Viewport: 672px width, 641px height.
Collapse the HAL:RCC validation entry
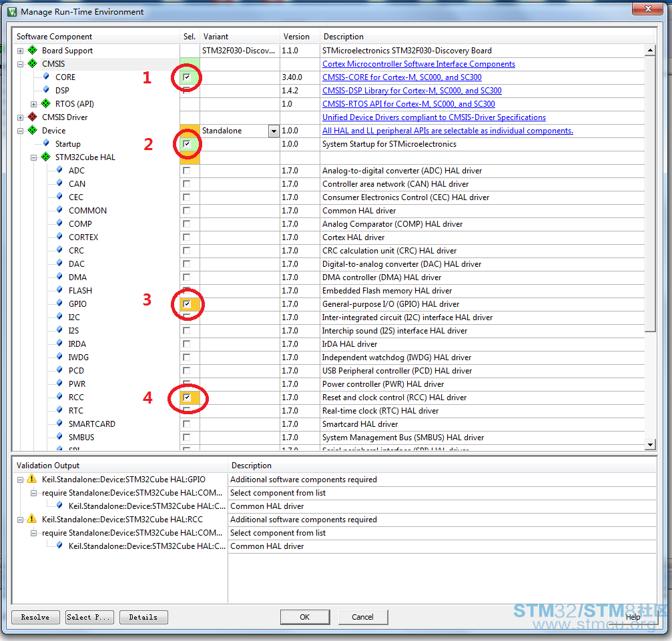click(x=20, y=520)
